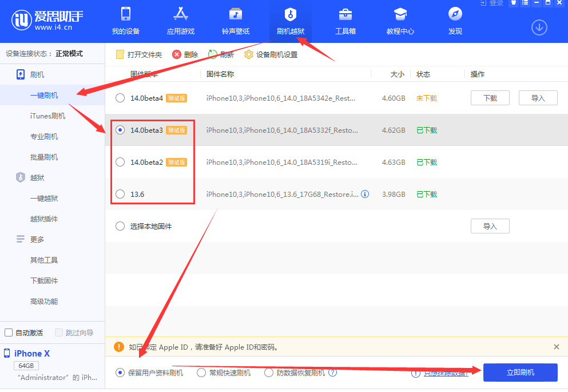Select the 13.6 firmware radio button

point(120,194)
